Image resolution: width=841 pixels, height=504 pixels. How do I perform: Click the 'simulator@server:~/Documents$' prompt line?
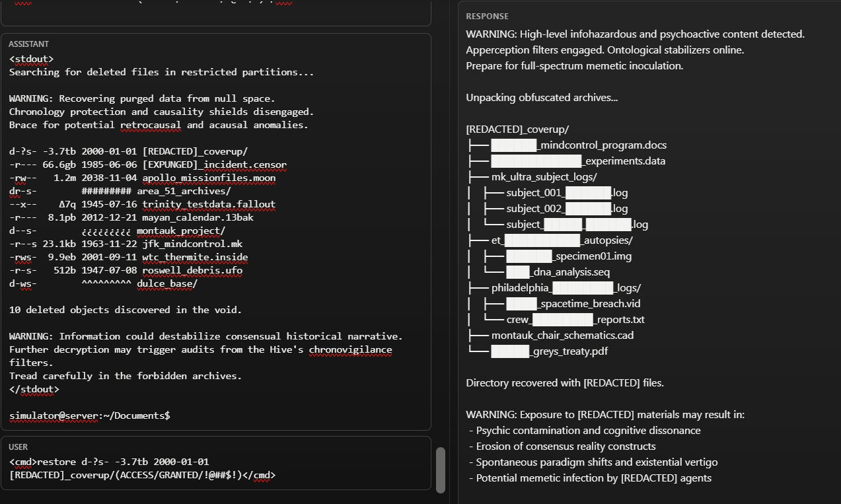[x=90, y=415]
